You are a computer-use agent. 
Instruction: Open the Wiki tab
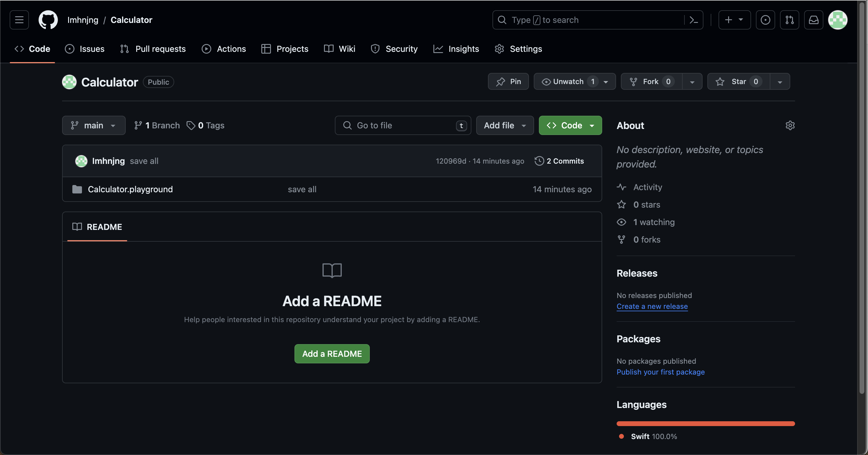pos(340,49)
